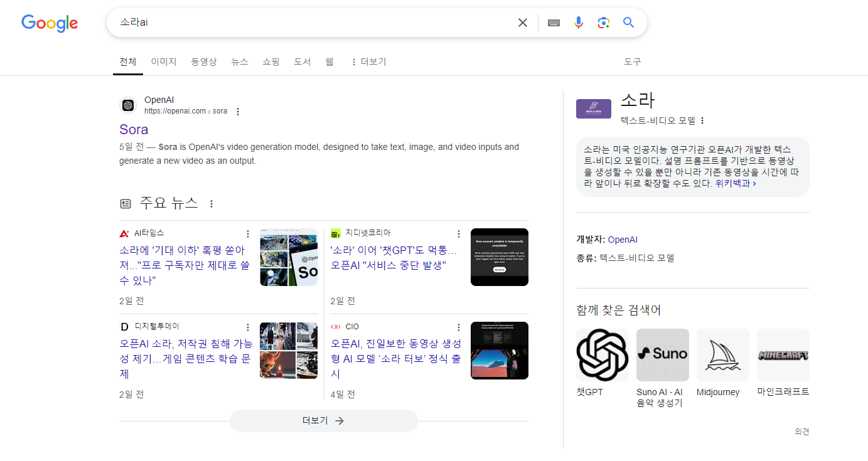The height and width of the screenshot is (461, 868).
Task: Open the on-screen keyboard input tool
Action: point(554,23)
